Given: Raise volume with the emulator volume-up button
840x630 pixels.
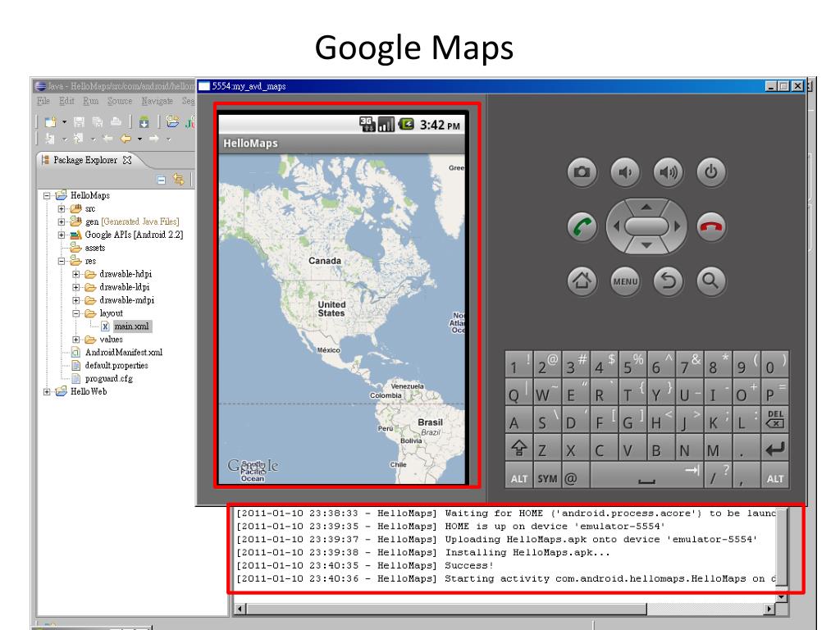Looking at the screenshot, I should (668, 172).
